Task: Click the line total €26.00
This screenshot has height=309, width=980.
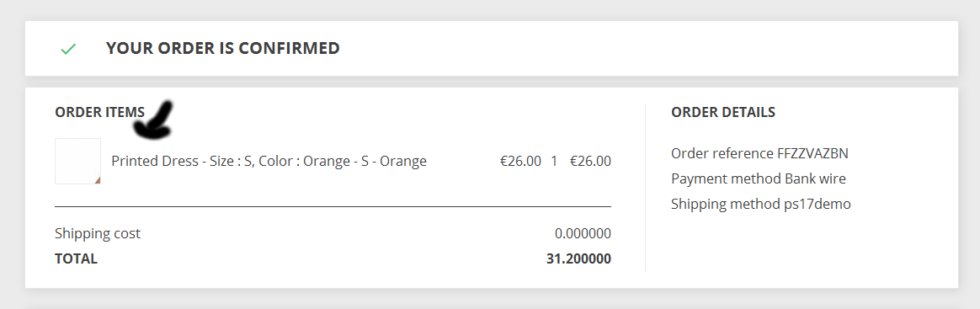Action: pyautogui.click(x=591, y=162)
